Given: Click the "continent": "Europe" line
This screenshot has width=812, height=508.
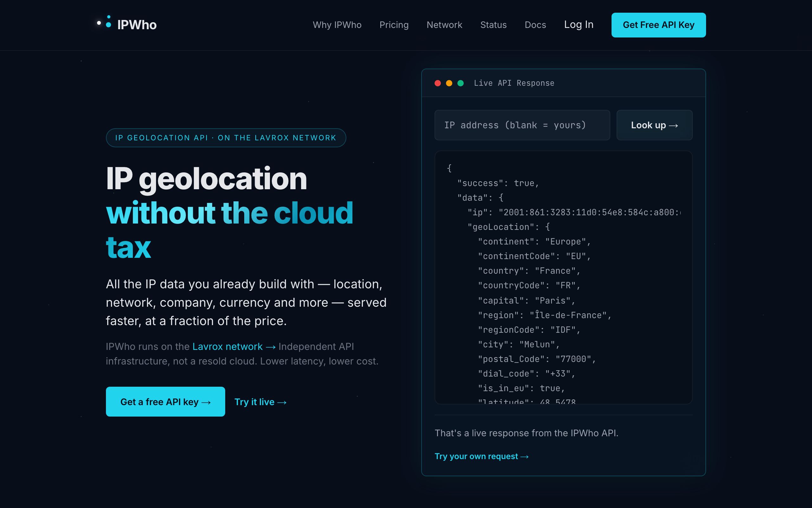Looking at the screenshot, I should click(534, 242).
